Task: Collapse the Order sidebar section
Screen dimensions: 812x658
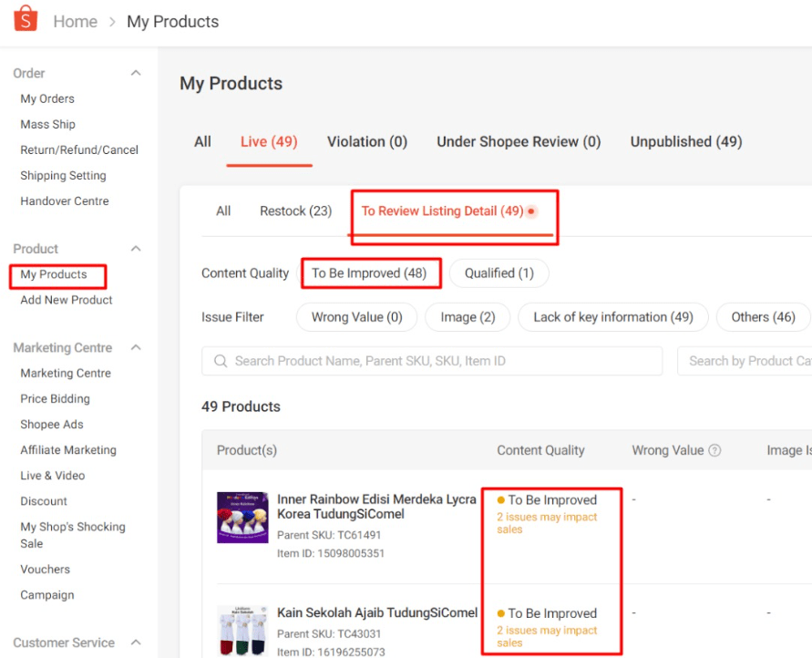Action: pos(136,73)
